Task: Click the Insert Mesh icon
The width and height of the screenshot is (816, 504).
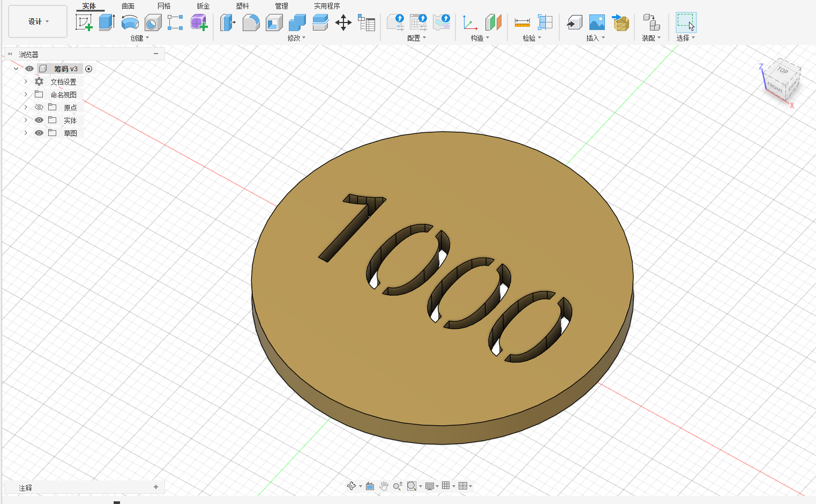Action: 620,22
